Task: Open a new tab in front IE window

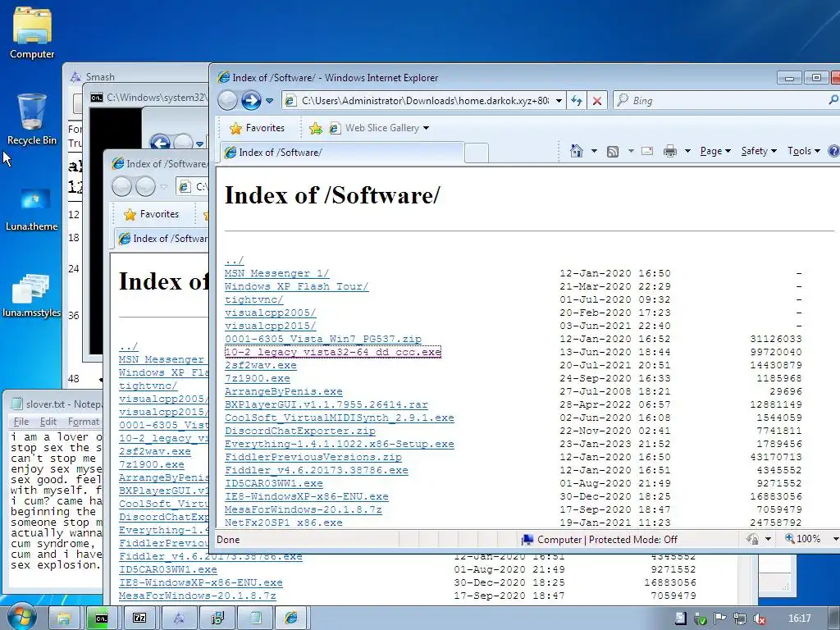Action: (x=477, y=153)
